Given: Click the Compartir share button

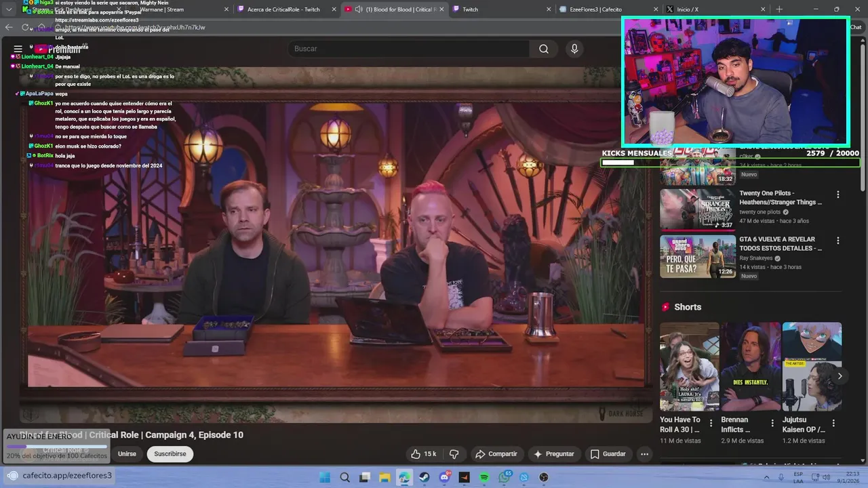Looking at the screenshot, I should tap(496, 454).
